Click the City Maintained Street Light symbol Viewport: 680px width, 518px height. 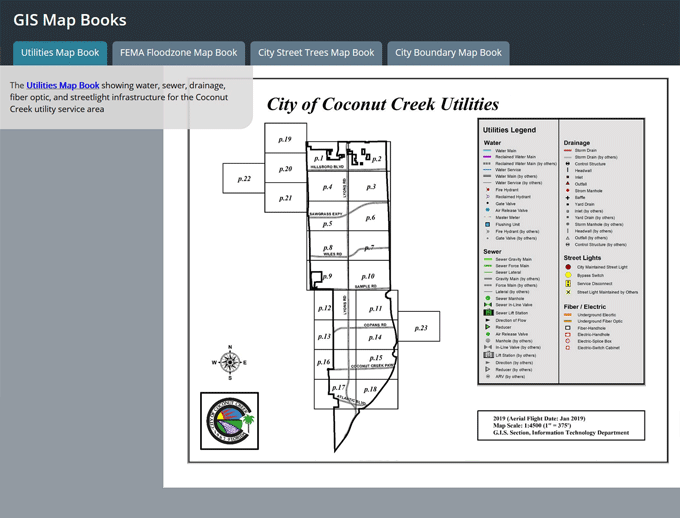point(569,267)
